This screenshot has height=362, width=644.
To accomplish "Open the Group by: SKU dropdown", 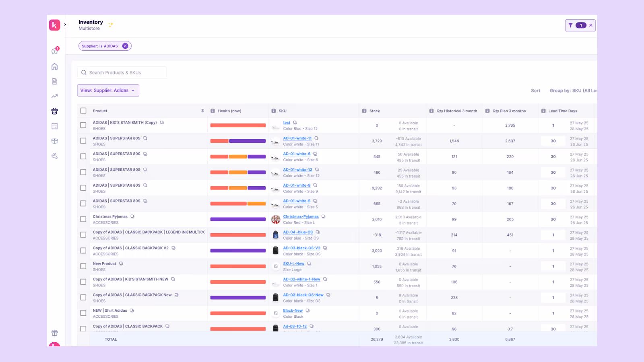I will point(573,90).
